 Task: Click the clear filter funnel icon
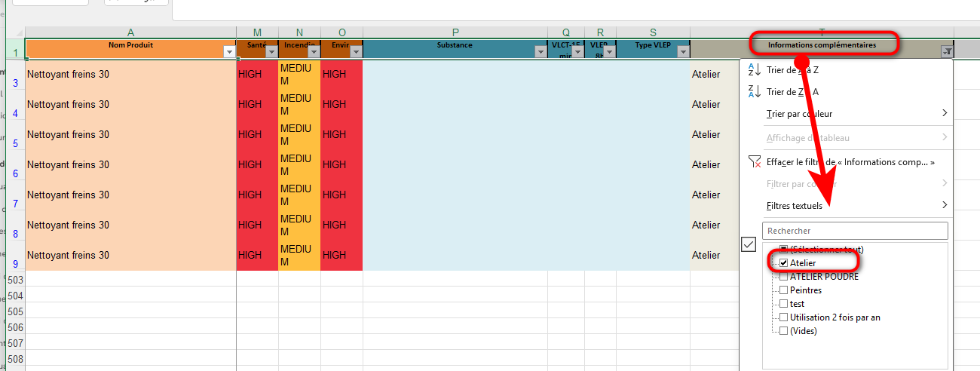point(754,162)
